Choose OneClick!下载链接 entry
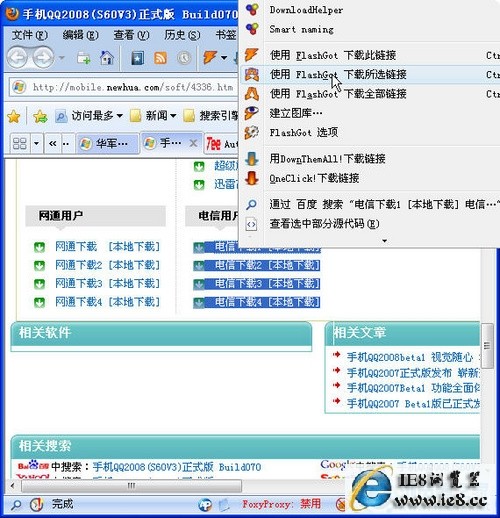Screen dimensions: 500x518 point(369,178)
